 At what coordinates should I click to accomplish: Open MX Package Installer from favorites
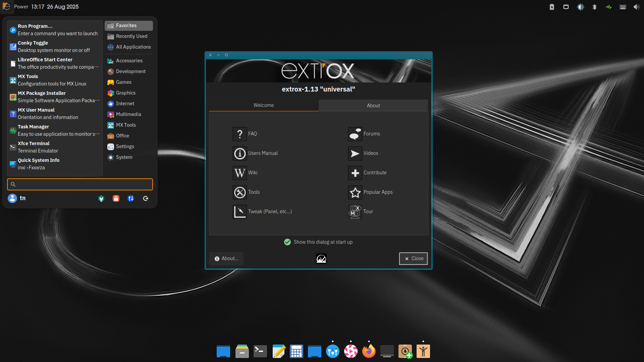55,97
